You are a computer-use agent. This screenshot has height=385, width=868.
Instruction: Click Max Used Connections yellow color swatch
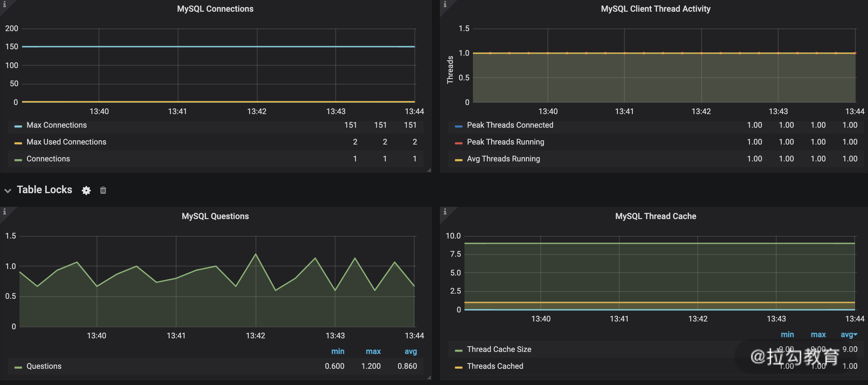(x=18, y=143)
